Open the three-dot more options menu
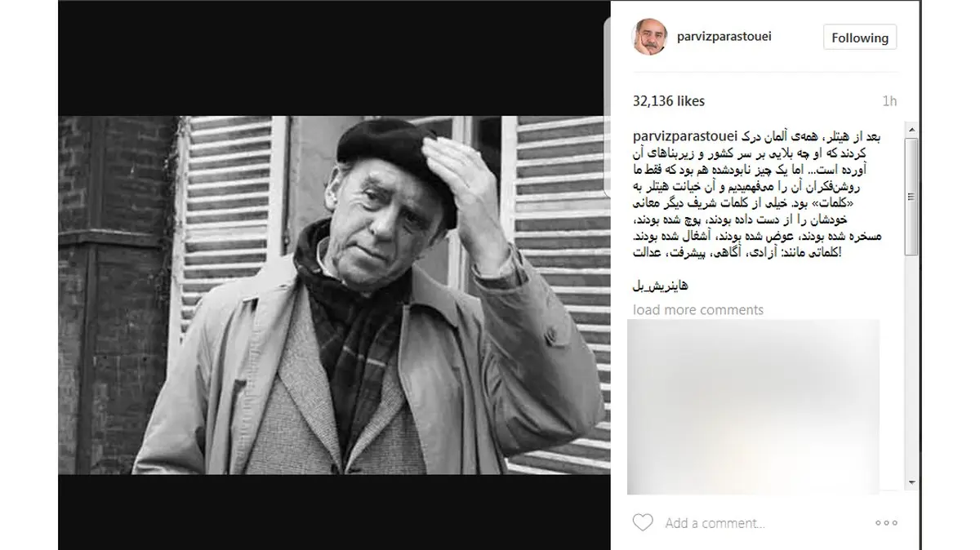The image size is (980, 550). click(886, 522)
